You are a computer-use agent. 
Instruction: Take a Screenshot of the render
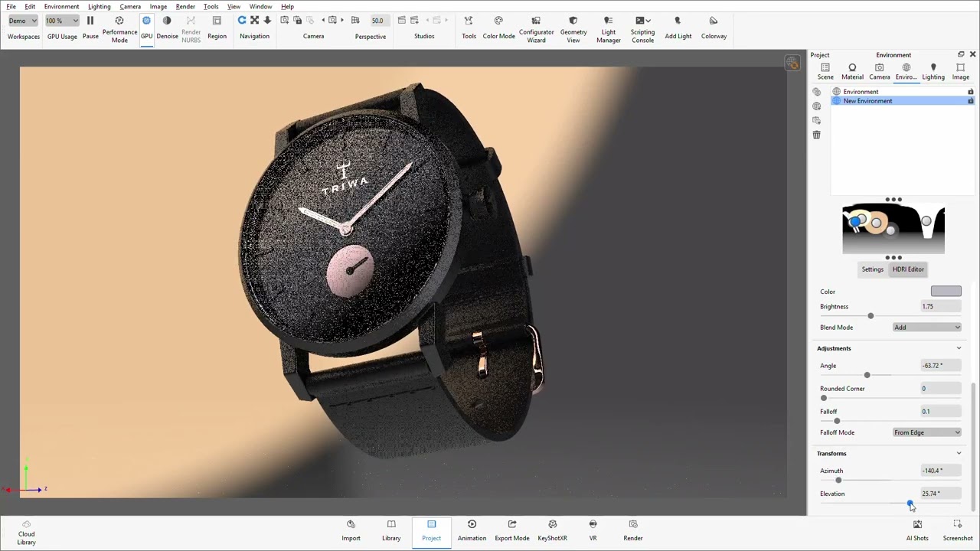pos(957,530)
